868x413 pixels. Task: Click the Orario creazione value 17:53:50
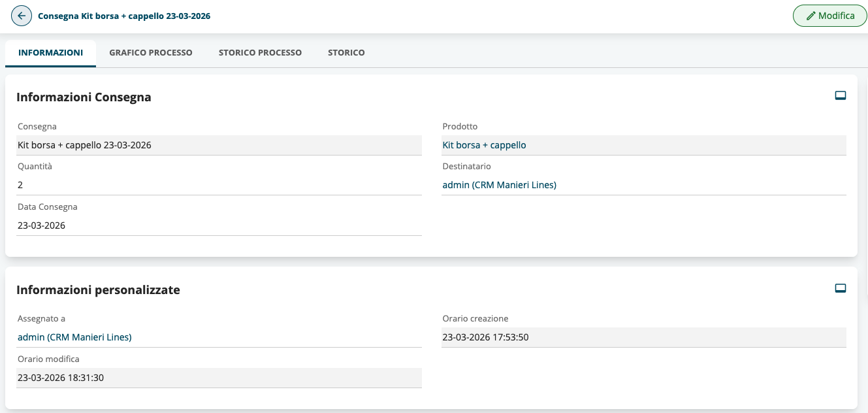coord(644,337)
